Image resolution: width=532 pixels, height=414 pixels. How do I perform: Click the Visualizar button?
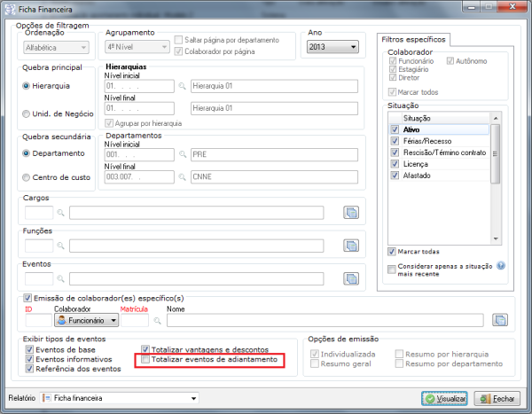click(x=444, y=399)
